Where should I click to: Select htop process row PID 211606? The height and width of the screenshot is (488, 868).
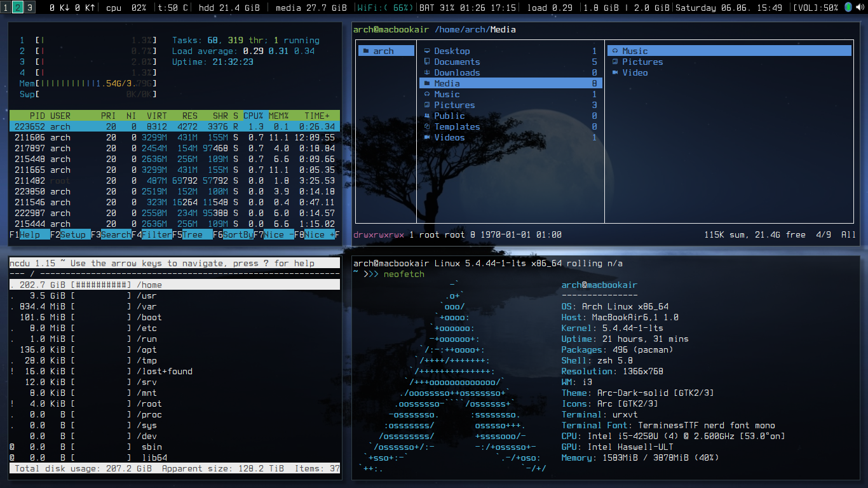coord(175,137)
